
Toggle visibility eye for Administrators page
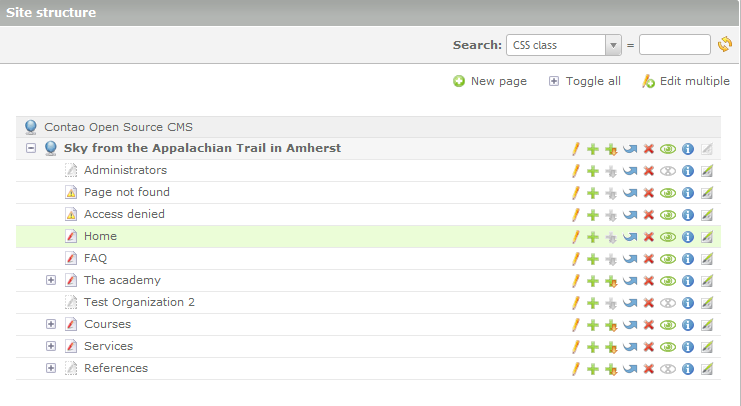pos(668,171)
